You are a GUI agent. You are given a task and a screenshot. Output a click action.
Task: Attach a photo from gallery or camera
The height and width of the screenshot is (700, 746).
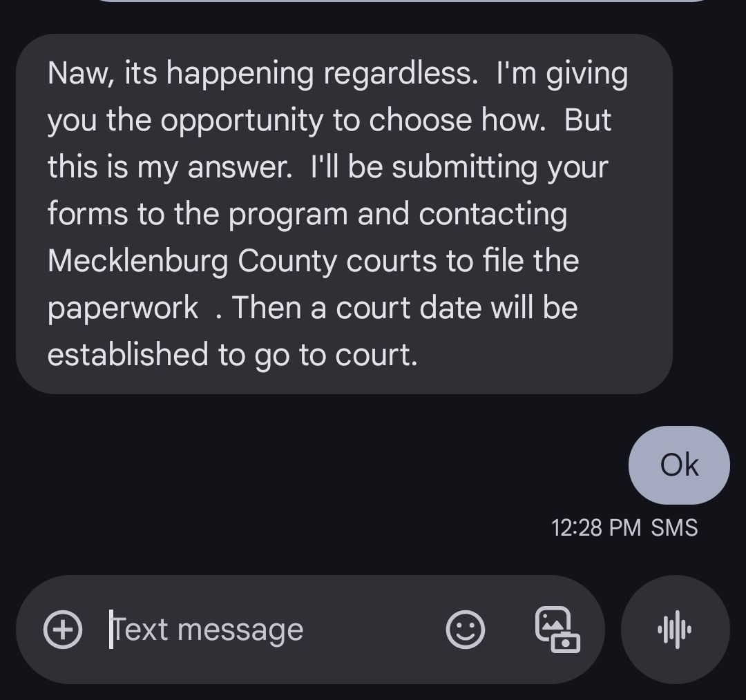pyautogui.click(x=557, y=630)
